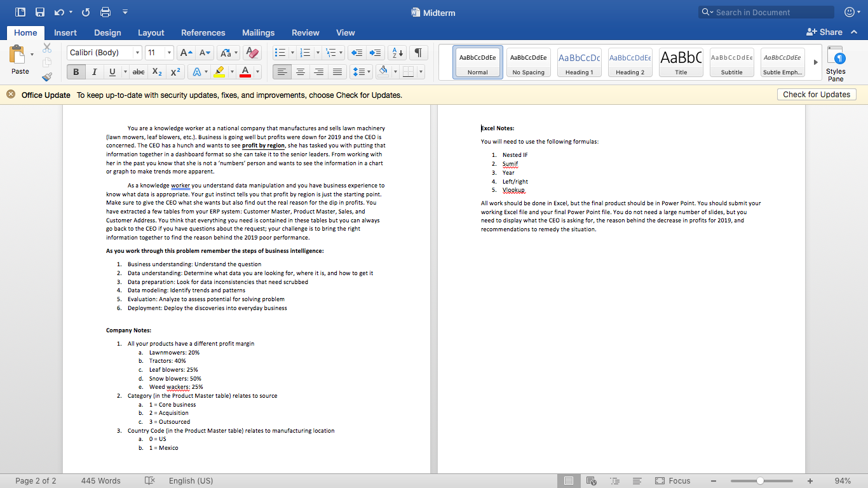868x488 pixels.
Task: Click the Format Painter icon
Action: click(x=46, y=76)
